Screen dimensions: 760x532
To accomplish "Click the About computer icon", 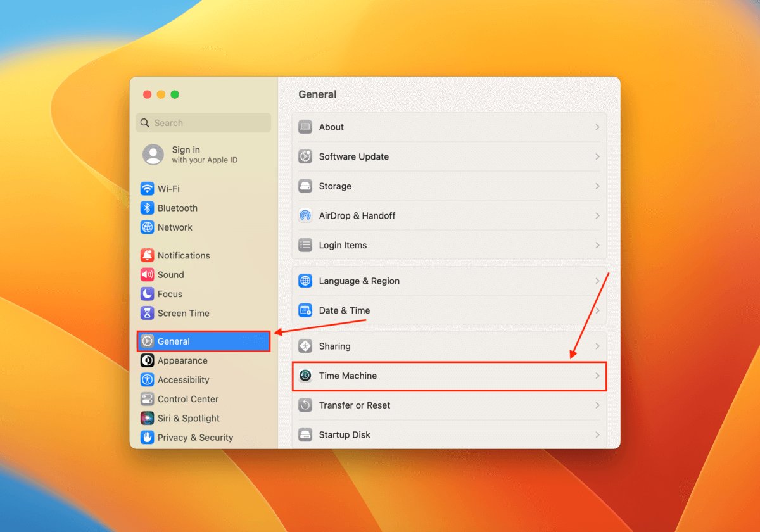I will point(305,127).
